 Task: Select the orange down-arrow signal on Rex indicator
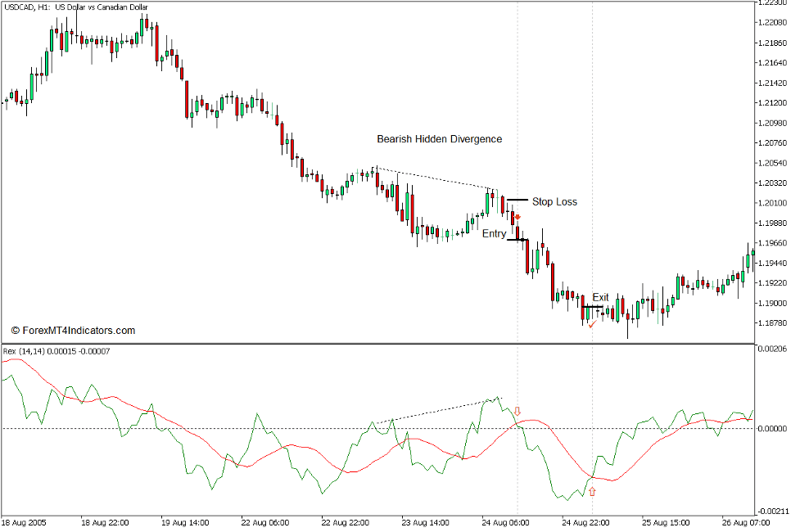click(518, 411)
